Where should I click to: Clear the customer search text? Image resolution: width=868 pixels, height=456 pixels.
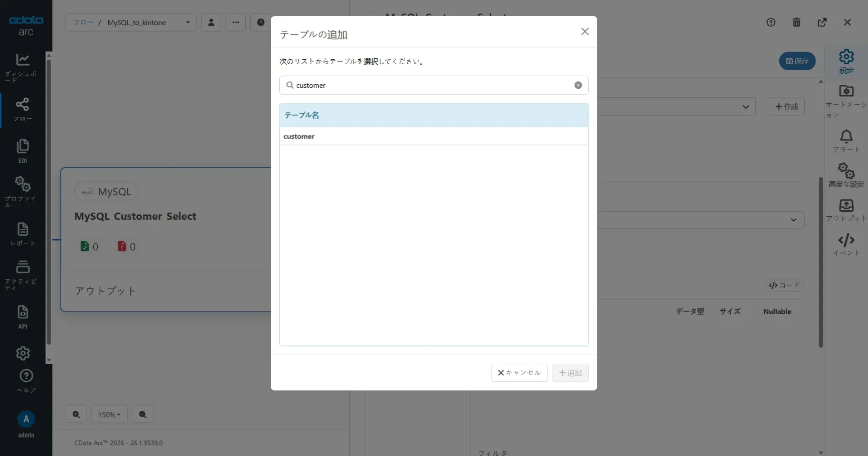(578, 85)
